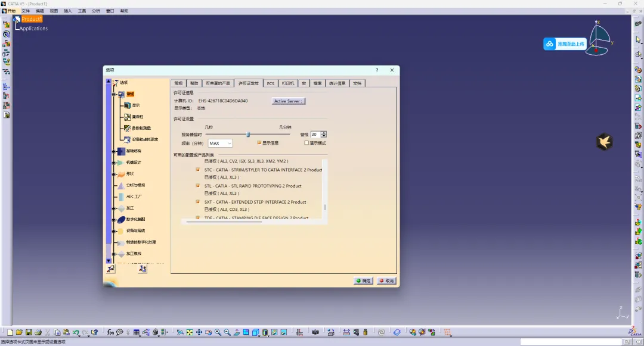The image size is (644, 346).
Task: Toggle the SXT EXTENDED STEP INTERFACE license checkbox
Action: coord(197,202)
